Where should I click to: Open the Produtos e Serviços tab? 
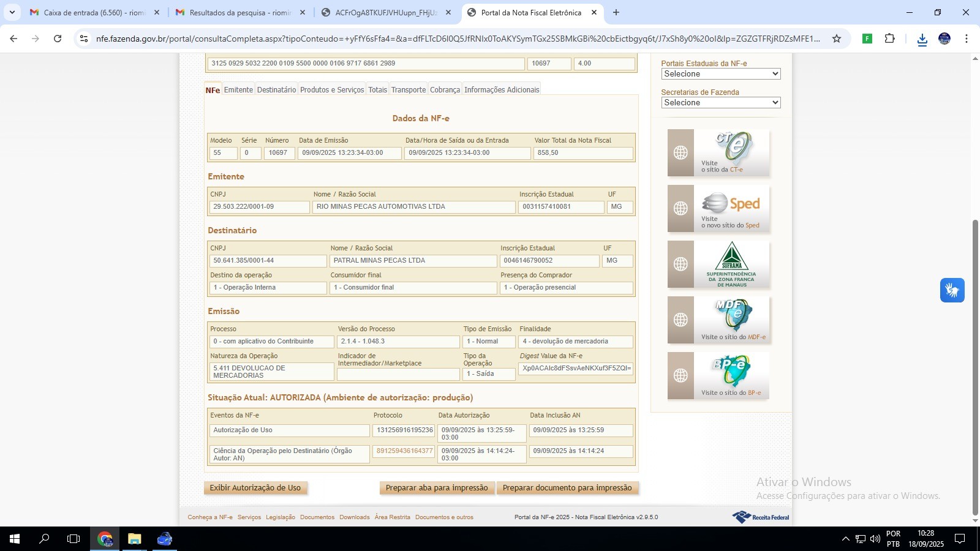point(331,90)
